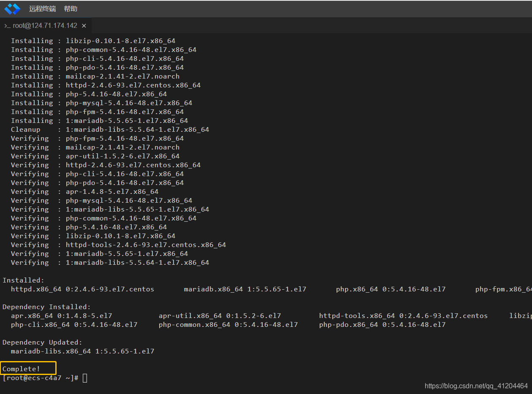Close the root@124.71.174.142 tab

pos(84,26)
